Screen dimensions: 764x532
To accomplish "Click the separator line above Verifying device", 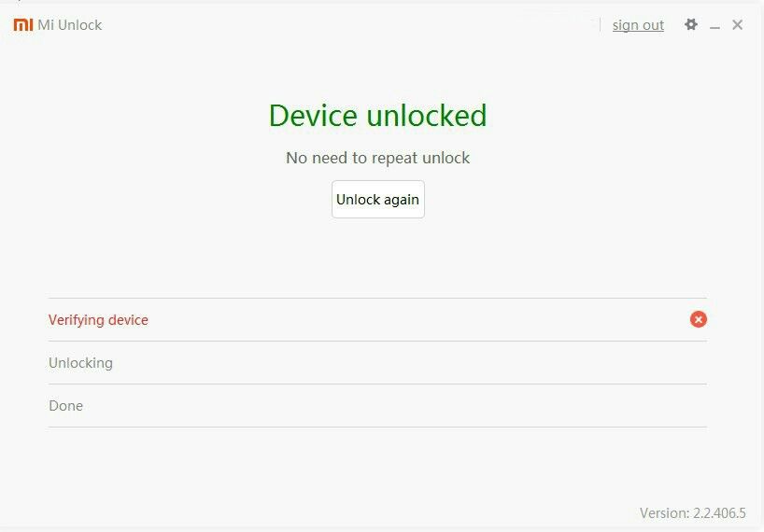I will tap(377, 298).
